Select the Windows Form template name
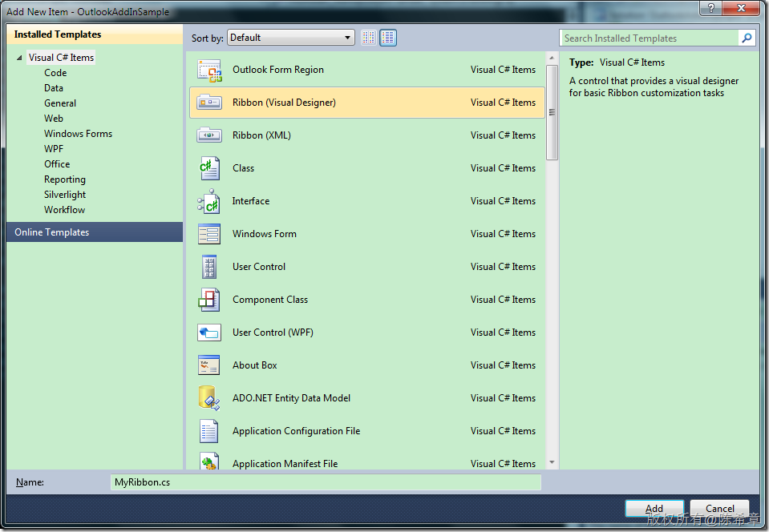This screenshot has width=769, height=532. tap(265, 234)
